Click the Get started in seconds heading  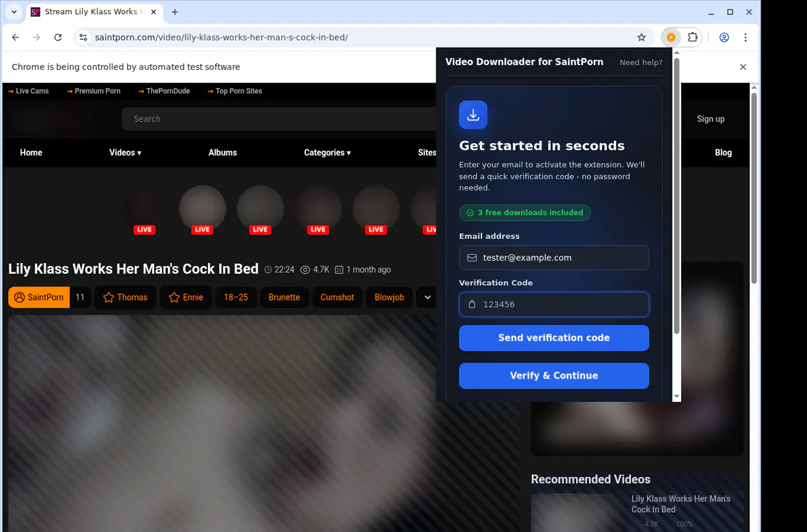pyautogui.click(x=542, y=146)
